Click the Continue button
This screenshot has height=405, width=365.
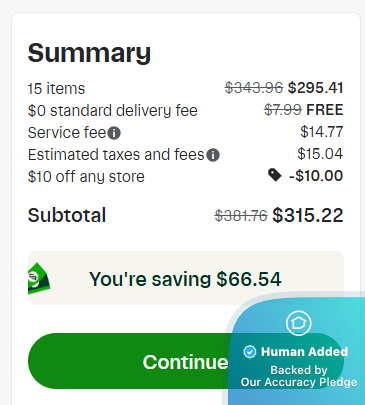pyautogui.click(x=186, y=361)
